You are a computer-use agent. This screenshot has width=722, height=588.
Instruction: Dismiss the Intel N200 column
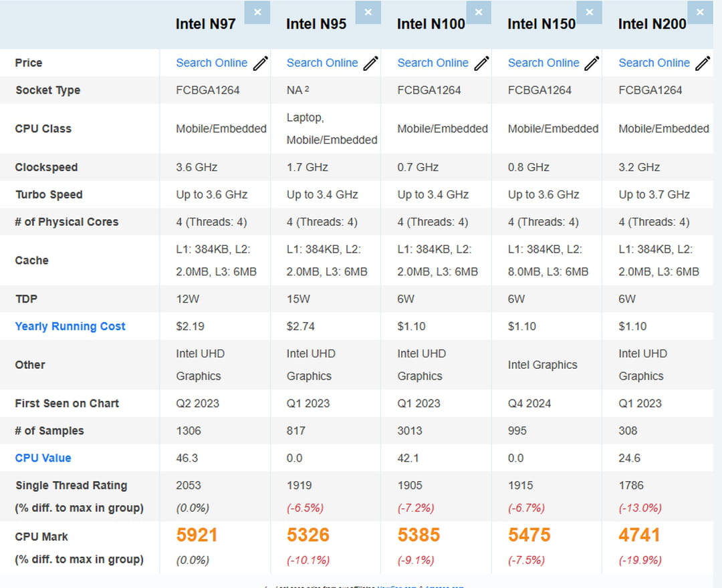(x=699, y=13)
